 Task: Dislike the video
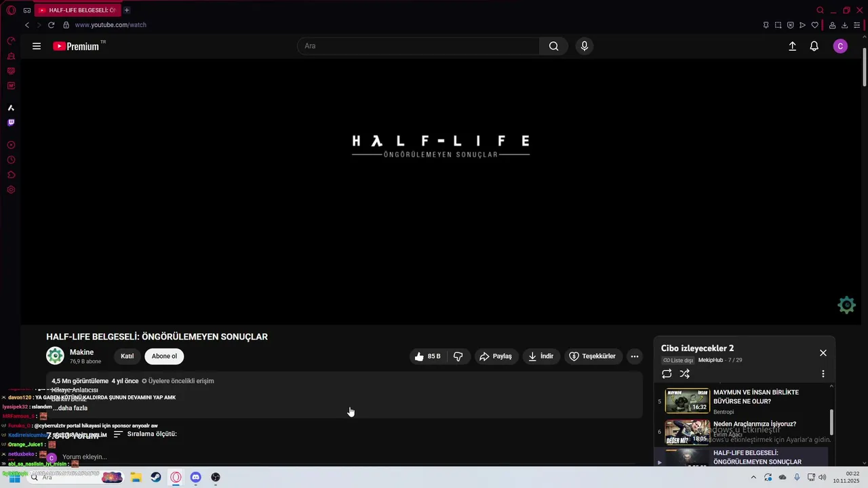coord(458,356)
